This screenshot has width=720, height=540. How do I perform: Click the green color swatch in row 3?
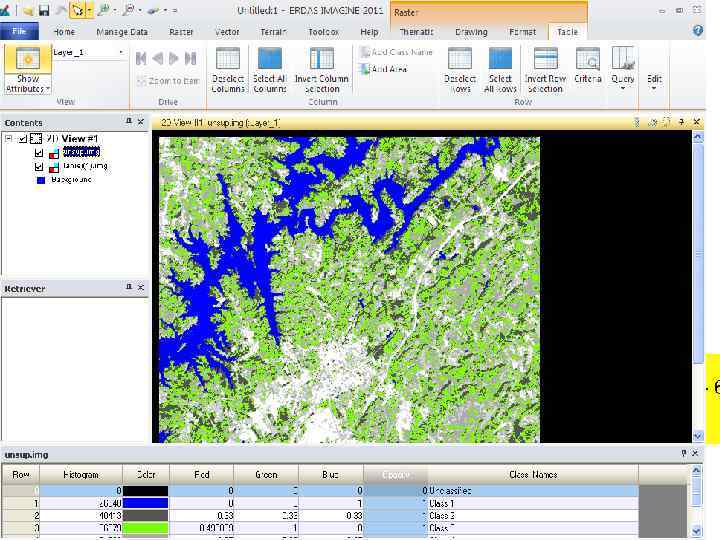pos(145,527)
